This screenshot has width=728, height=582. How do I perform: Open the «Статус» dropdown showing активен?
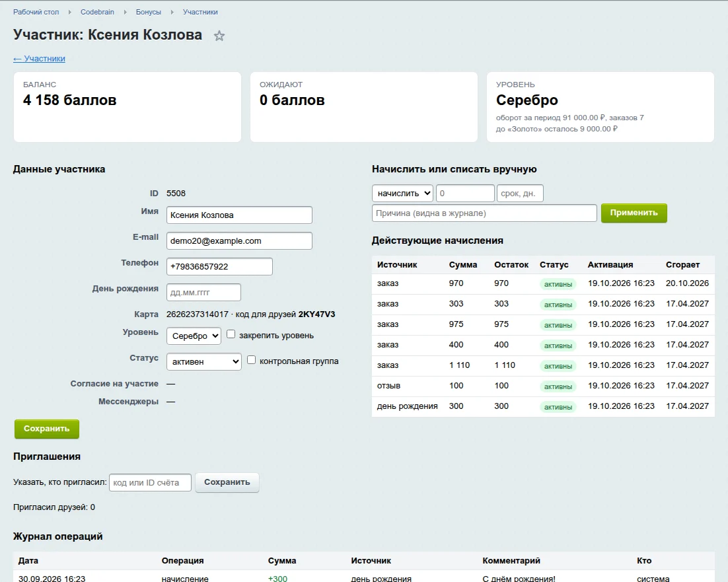click(x=204, y=361)
